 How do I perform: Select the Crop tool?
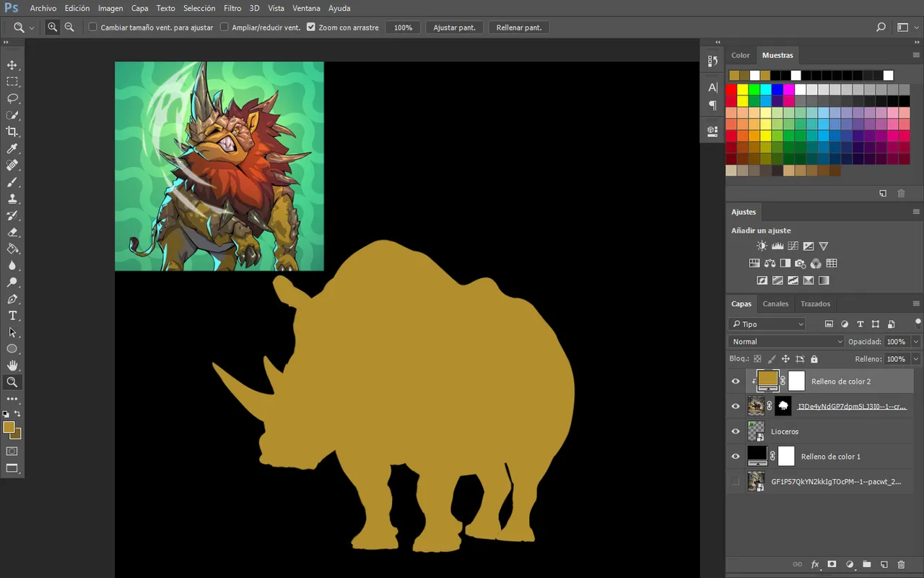[12, 131]
